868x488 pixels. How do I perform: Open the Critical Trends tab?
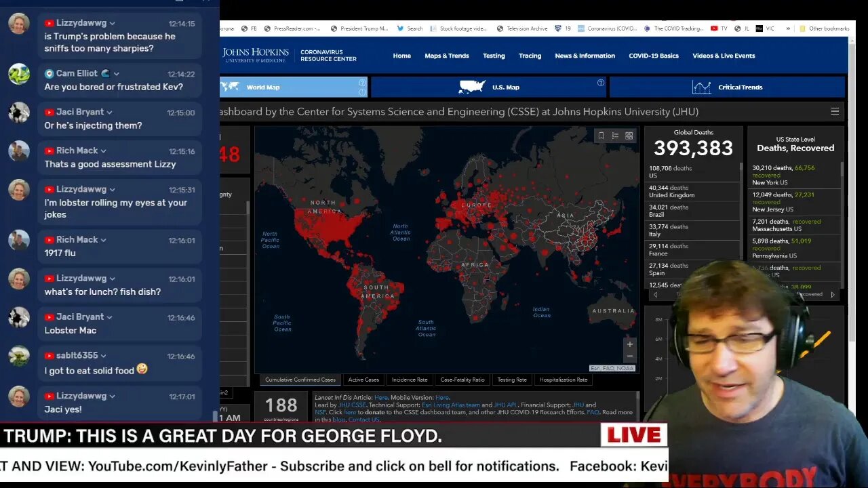(x=727, y=87)
